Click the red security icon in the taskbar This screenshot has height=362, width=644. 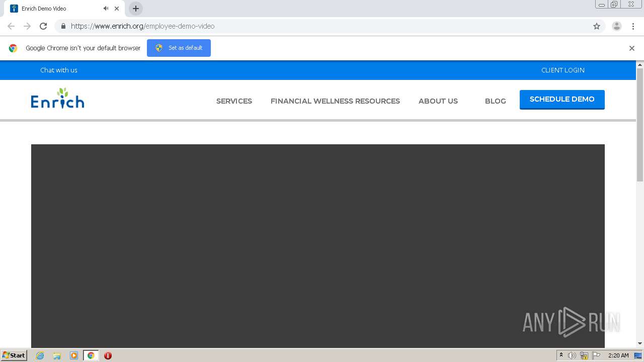click(x=108, y=355)
